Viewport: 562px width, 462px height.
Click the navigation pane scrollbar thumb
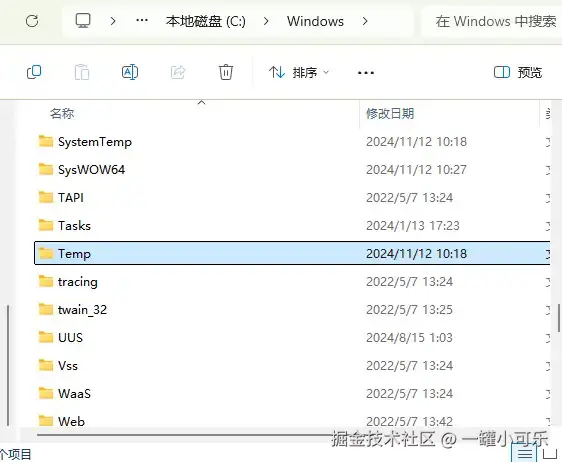[x=8, y=365]
